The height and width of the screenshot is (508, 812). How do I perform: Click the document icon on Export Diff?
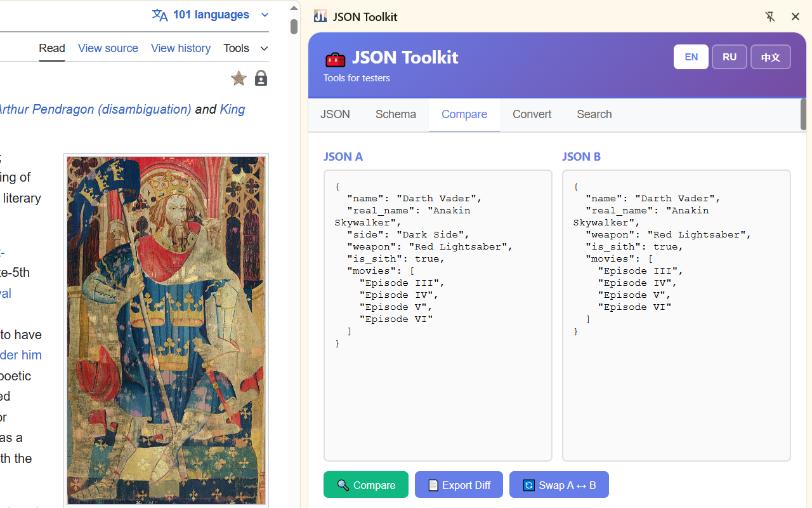[433, 485]
